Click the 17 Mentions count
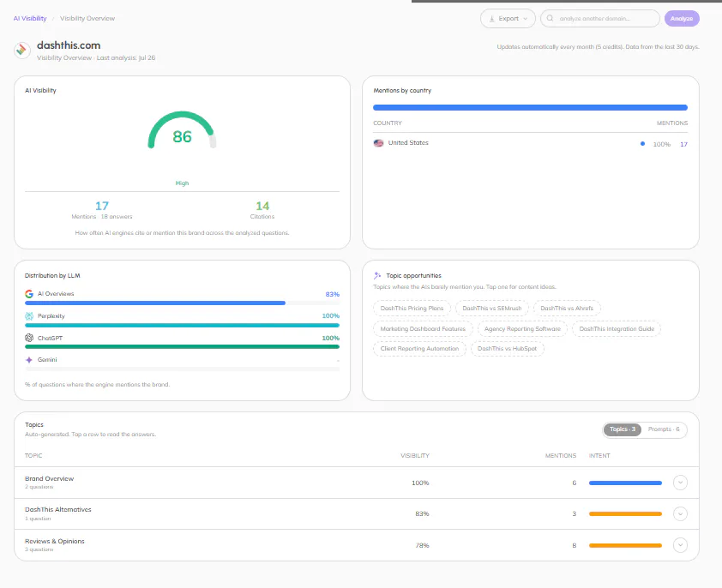Image resolution: width=722 pixels, height=588 pixels. (x=102, y=206)
